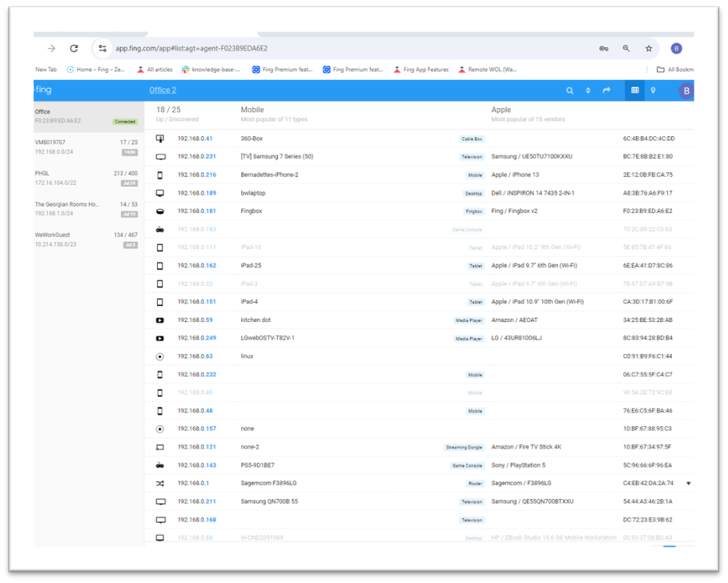Click the sort order icon in the blue toolbar
This screenshot has width=728, height=583.
(x=589, y=90)
